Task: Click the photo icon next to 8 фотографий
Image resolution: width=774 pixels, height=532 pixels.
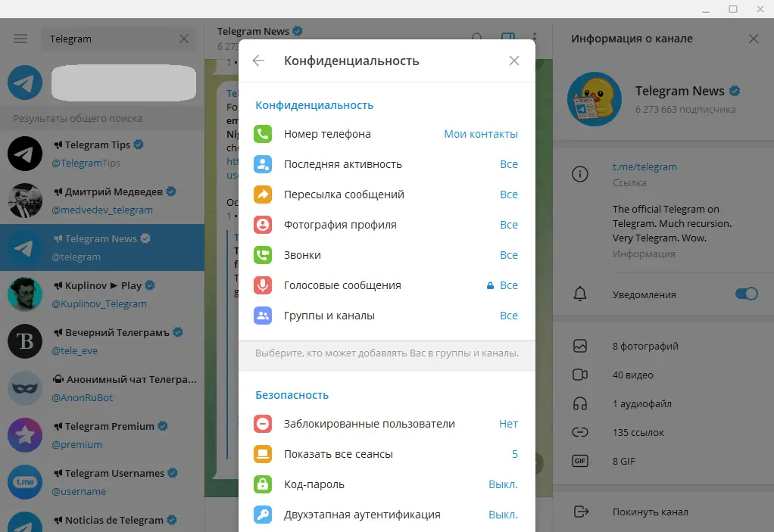Action: pyautogui.click(x=580, y=346)
